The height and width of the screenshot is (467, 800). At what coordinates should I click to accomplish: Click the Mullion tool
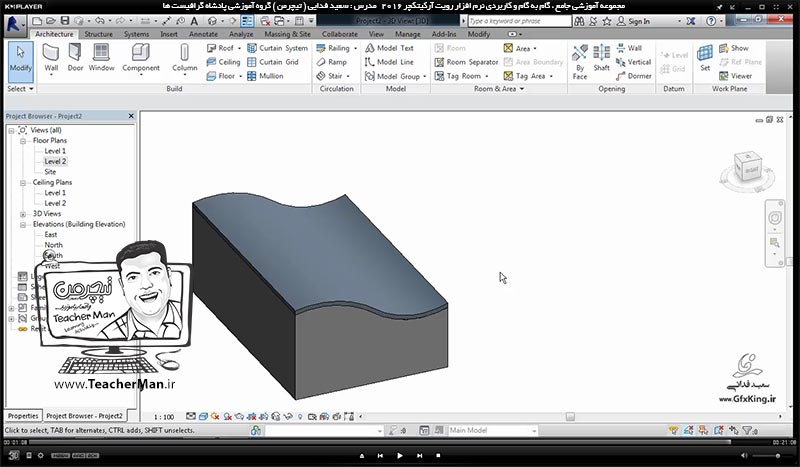pos(265,76)
